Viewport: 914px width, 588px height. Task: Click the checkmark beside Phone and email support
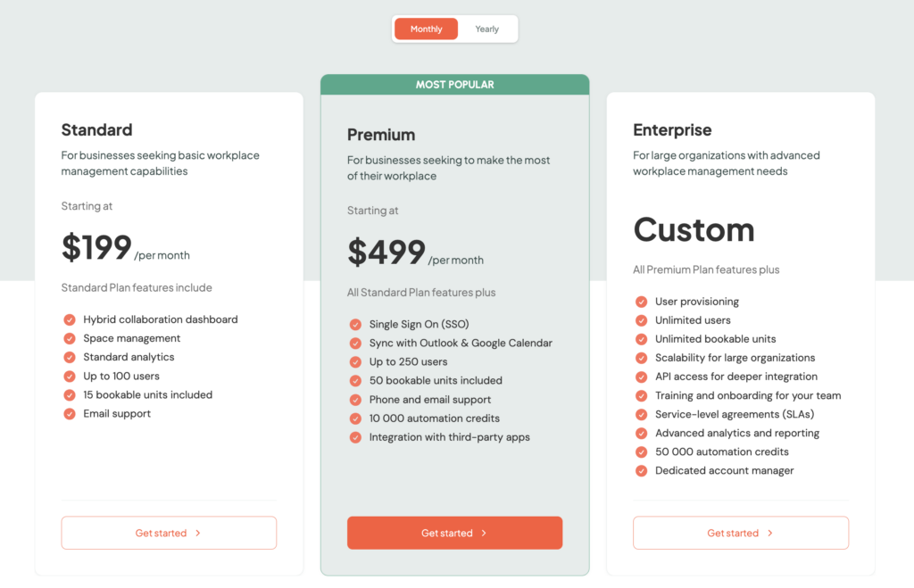pyautogui.click(x=355, y=399)
